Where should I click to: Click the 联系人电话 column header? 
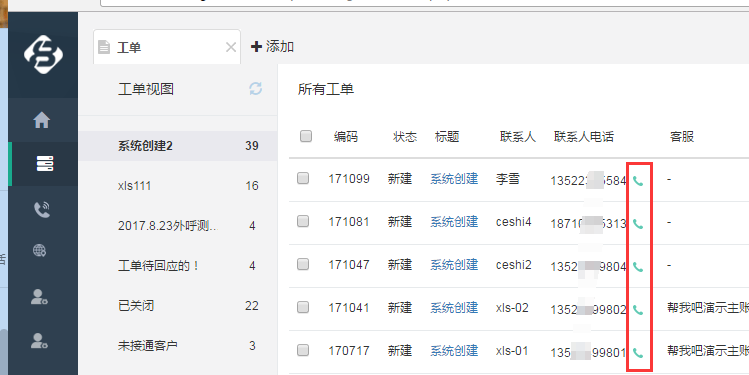coord(584,137)
